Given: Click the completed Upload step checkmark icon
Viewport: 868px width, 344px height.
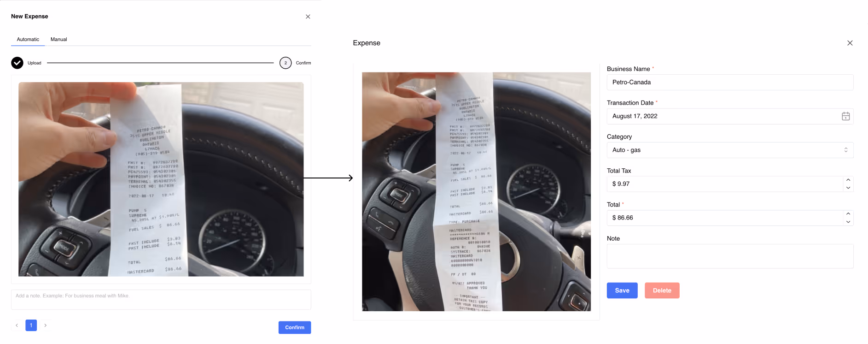Looking at the screenshot, I should click(x=17, y=63).
